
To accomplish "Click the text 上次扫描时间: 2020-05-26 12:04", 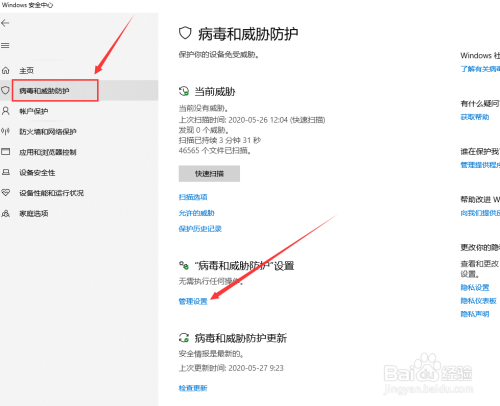I will (x=233, y=120).
